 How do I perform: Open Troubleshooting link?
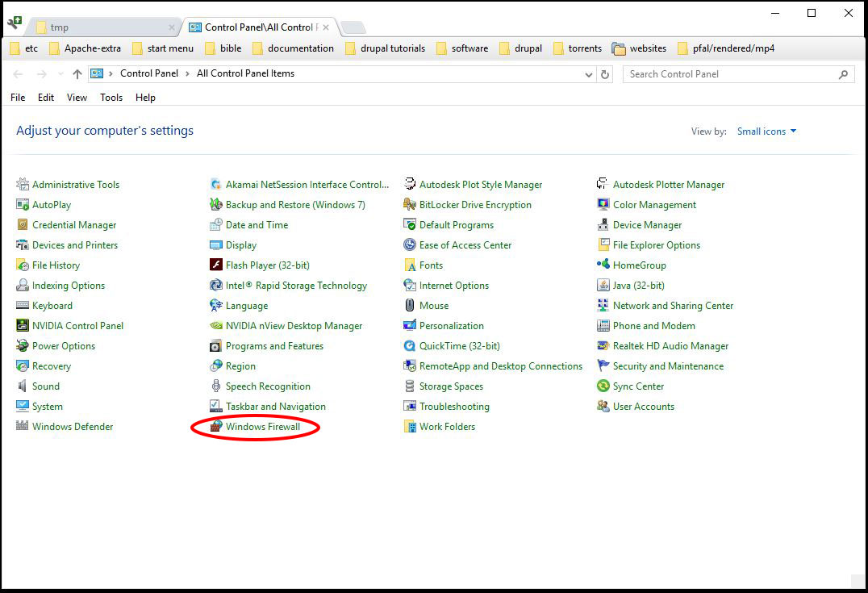coord(454,407)
